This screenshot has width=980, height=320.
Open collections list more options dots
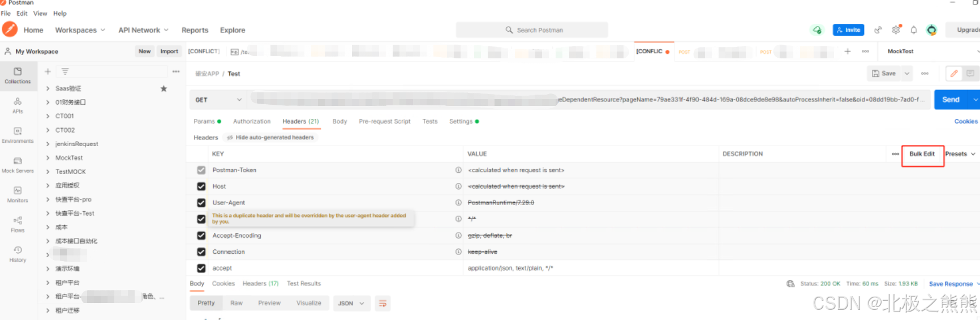click(x=176, y=71)
